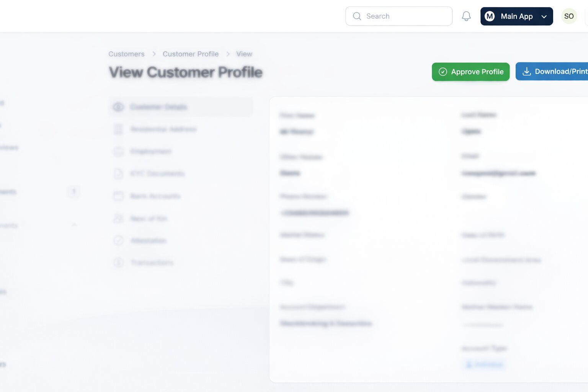
Task: Click the magnifier icon in the search box
Action: (357, 16)
